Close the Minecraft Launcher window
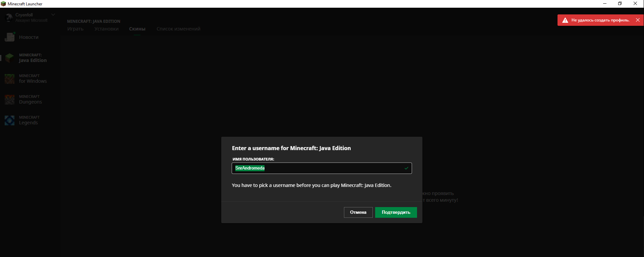This screenshot has width=644, height=257. (x=635, y=4)
